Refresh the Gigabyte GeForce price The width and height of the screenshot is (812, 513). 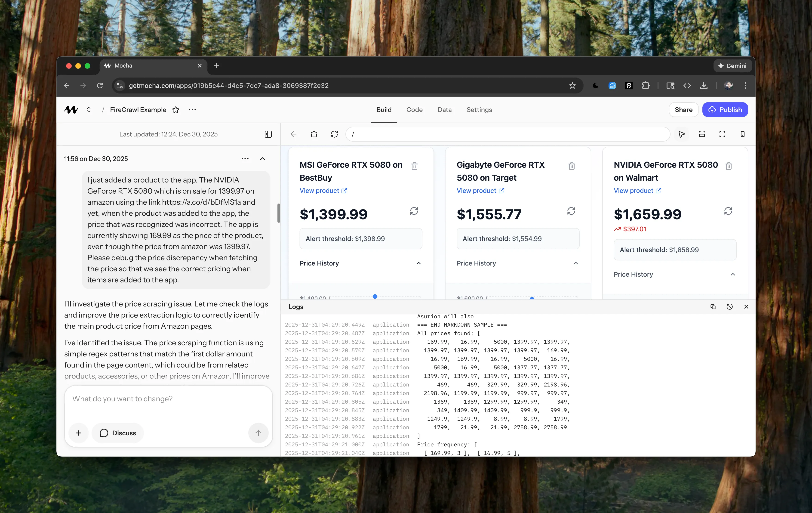[571, 211]
